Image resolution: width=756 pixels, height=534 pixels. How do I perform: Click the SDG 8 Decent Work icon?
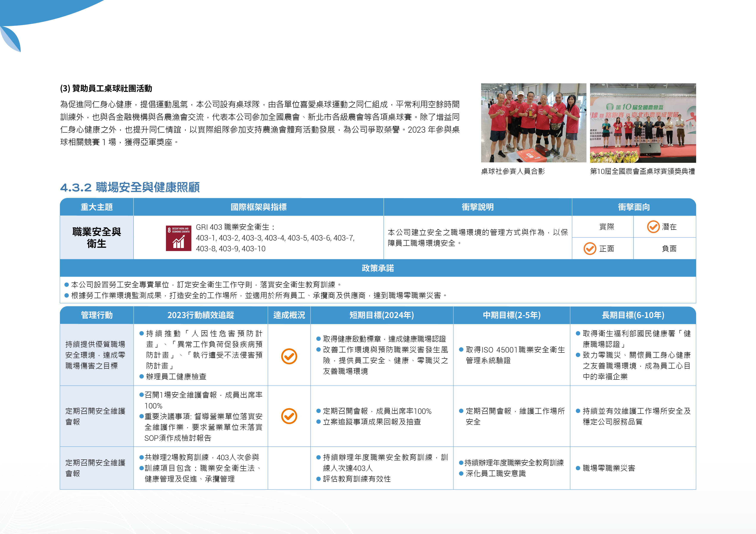pos(178,238)
